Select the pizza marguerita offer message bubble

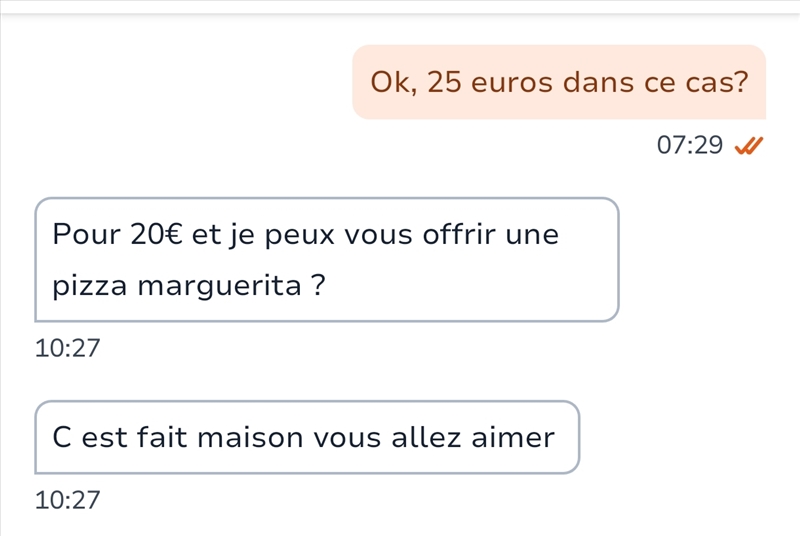tap(327, 260)
